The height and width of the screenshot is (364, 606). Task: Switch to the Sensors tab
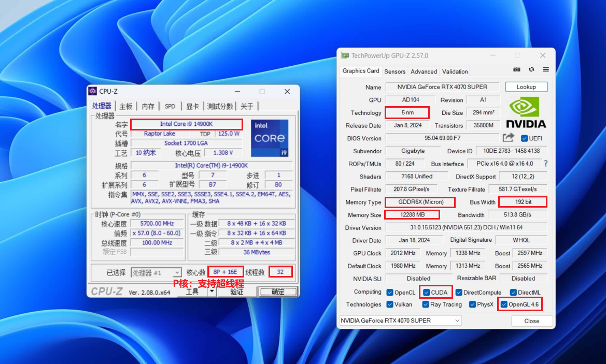coord(394,71)
